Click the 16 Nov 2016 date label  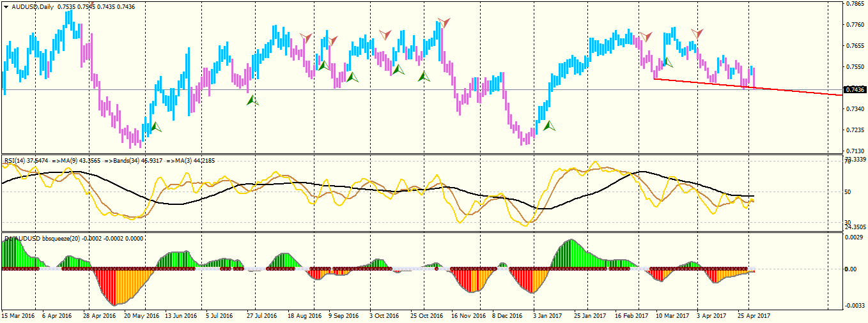[x=469, y=316]
